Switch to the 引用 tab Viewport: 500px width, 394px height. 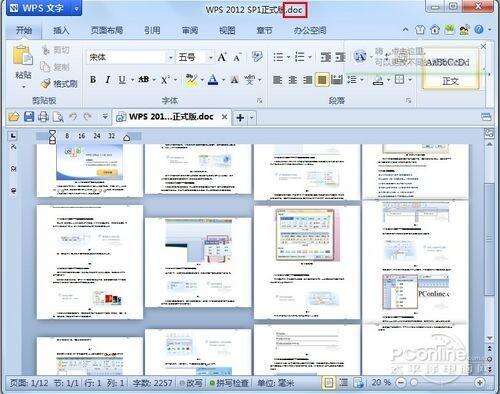tap(152, 30)
